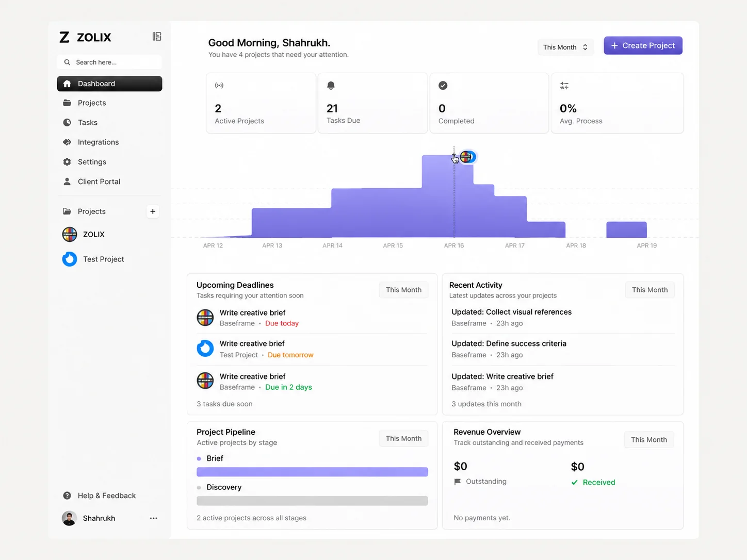Click the gray Discovery stage progress bar
Image resolution: width=747 pixels, height=560 pixels.
tap(312, 501)
